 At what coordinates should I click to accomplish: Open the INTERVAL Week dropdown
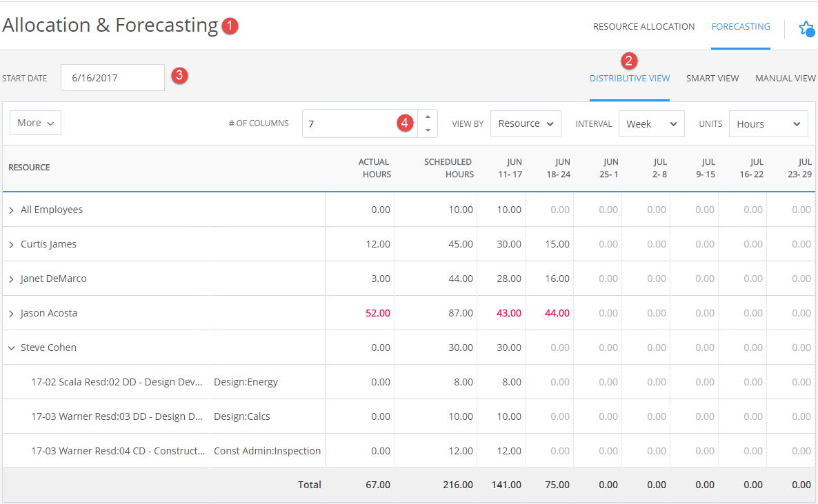pyautogui.click(x=651, y=123)
